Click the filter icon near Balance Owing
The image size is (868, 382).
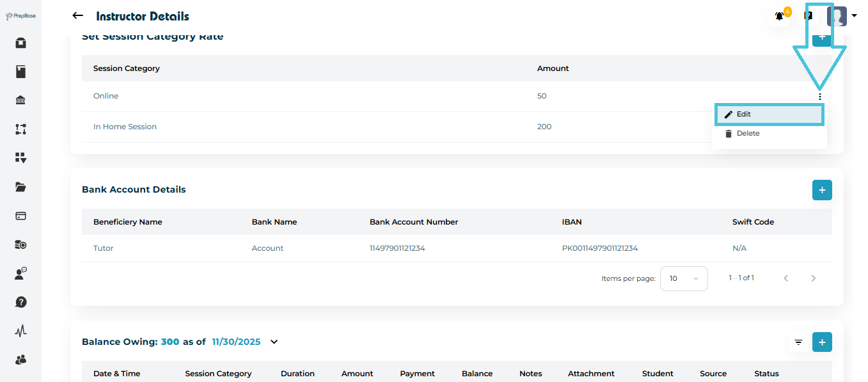point(798,342)
